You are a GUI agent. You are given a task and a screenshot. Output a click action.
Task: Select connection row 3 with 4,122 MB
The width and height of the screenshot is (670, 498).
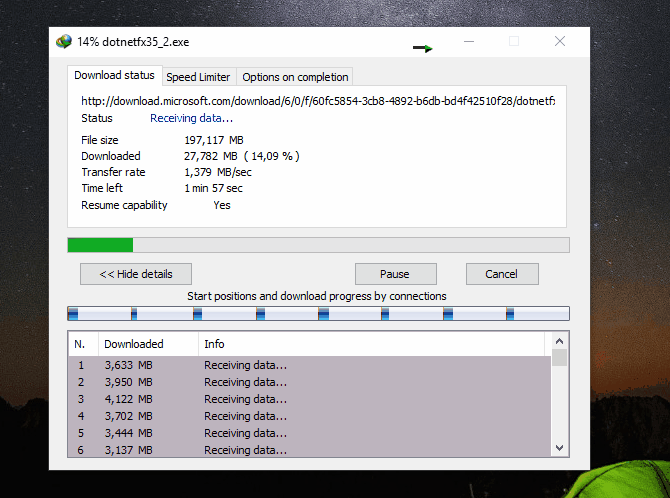click(309, 399)
